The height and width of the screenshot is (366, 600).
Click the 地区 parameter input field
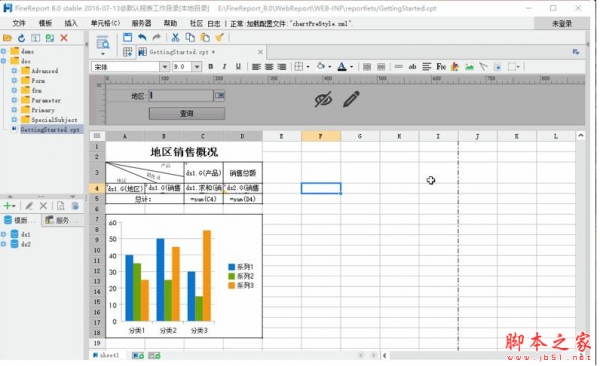click(181, 95)
